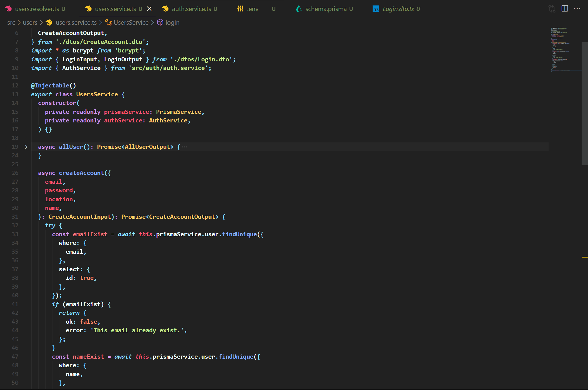Click the Open Changes compare icon
This screenshot has width=588, height=390.
tap(552, 9)
